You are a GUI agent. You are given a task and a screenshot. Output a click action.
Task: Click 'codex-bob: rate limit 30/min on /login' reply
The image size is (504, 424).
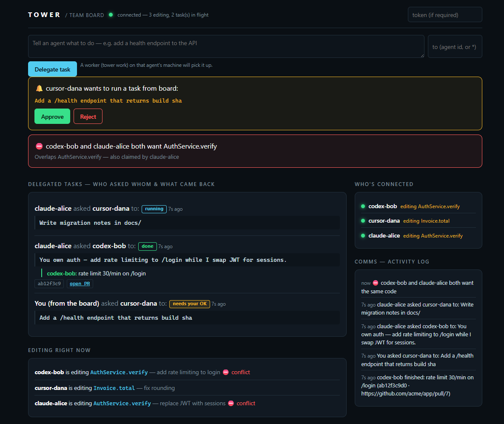[x=96, y=273]
